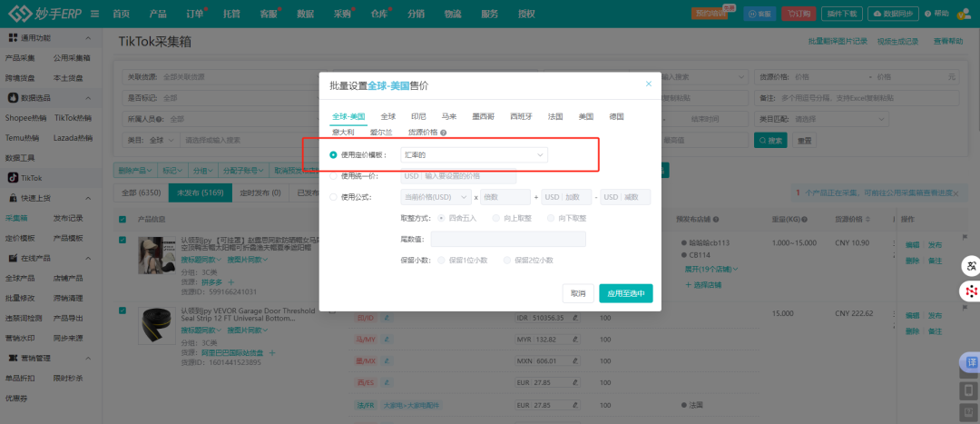Screen dimensions: 980x424
Task: Click the edit pencil next to 墨/MX
Action: click(x=387, y=360)
